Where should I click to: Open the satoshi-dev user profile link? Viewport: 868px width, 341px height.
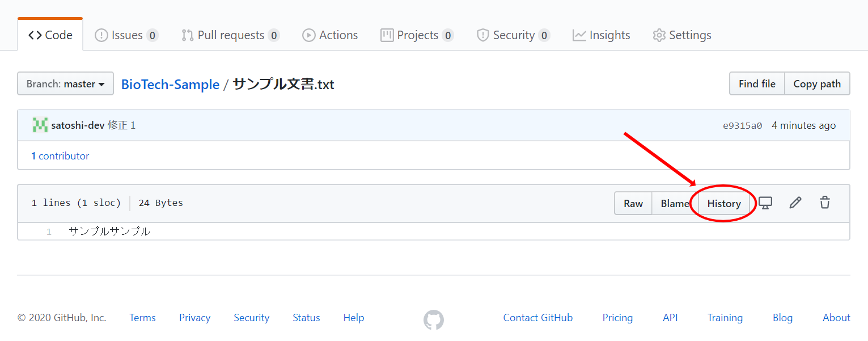tap(78, 125)
